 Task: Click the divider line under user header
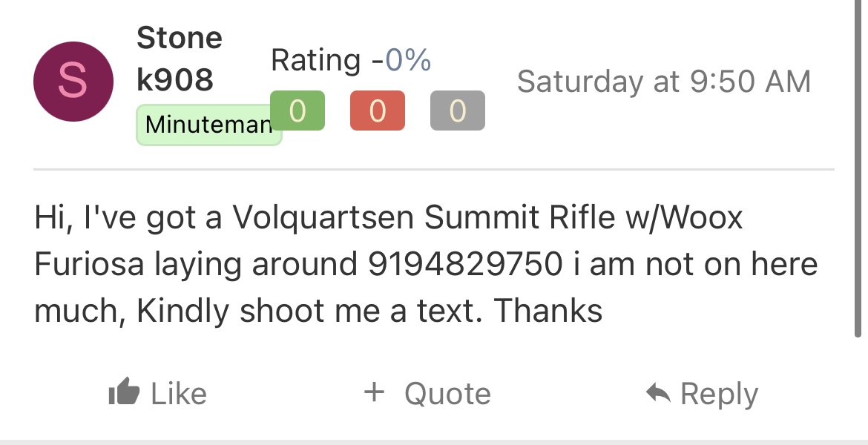pyautogui.click(x=433, y=169)
